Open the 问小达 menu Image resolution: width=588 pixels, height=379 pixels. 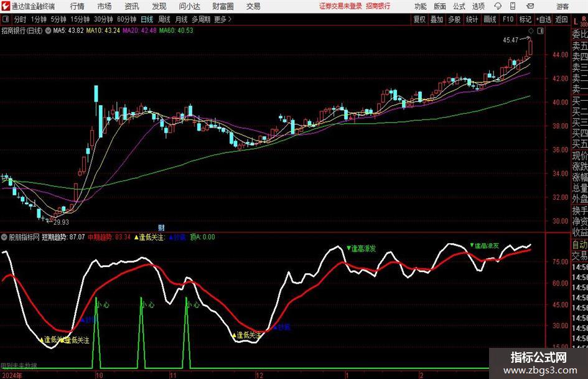click(189, 6)
